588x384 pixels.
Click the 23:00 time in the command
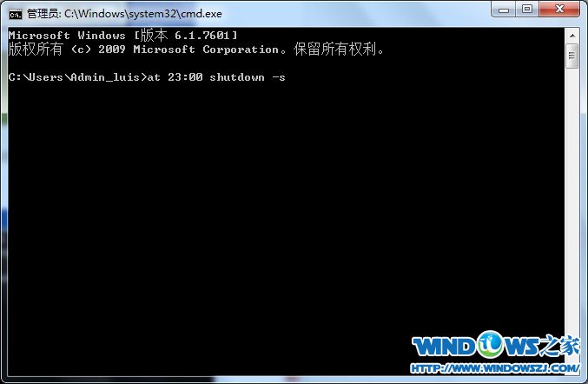(185, 77)
